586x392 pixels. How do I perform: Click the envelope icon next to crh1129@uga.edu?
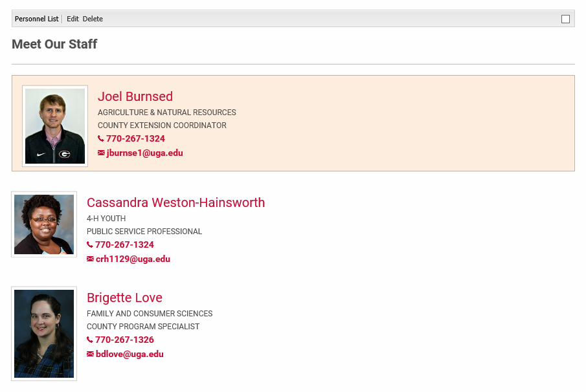point(90,259)
